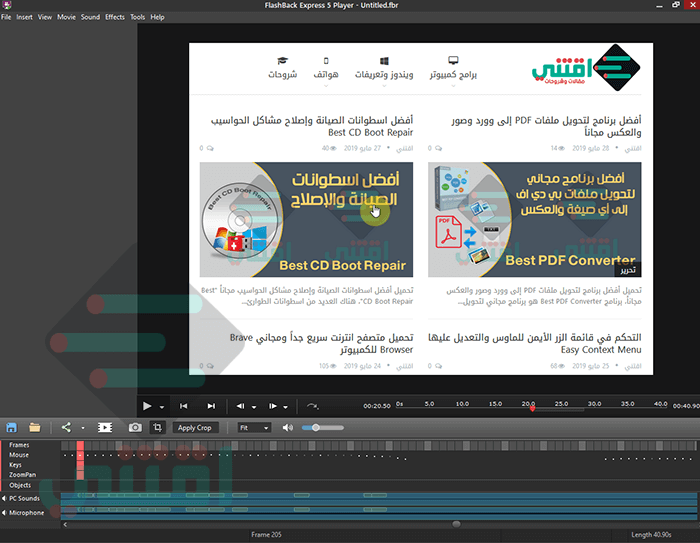Save the movie with the floppy icon
Viewport: 700px width, 543px height.
click(x=12, y=427)
